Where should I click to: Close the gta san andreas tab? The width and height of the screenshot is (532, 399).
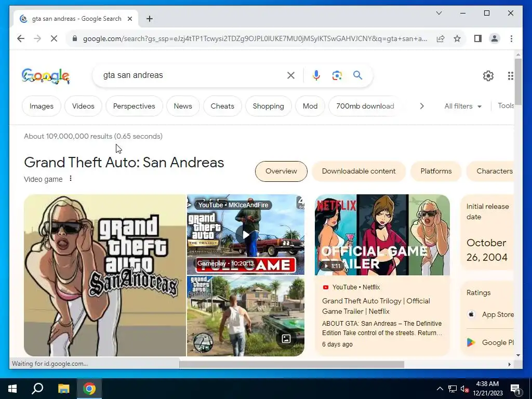click(x=129, y=19)
